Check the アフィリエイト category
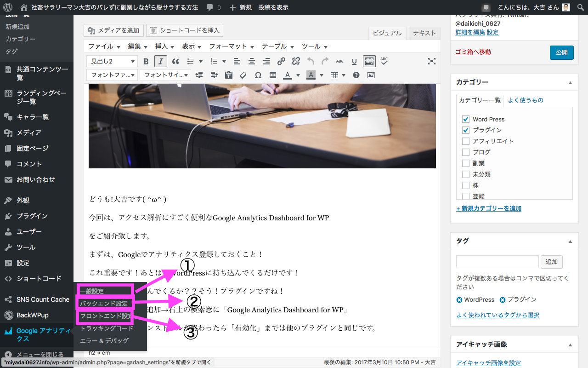 (466, 141)
